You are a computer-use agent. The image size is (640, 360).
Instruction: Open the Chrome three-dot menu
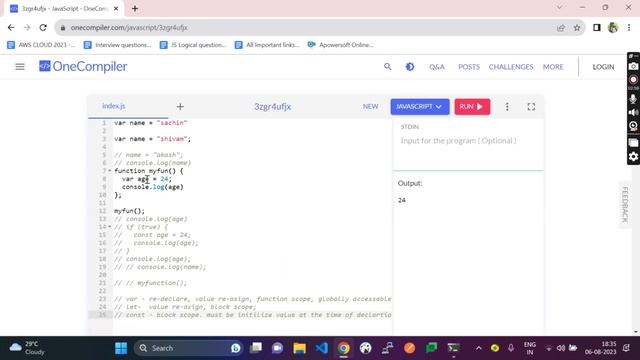pos(629,28)
